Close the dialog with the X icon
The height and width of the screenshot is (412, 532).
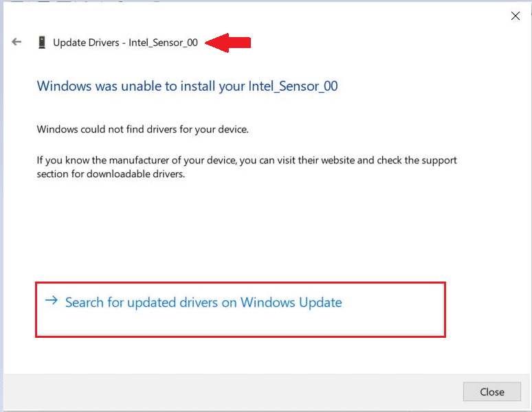516,16
